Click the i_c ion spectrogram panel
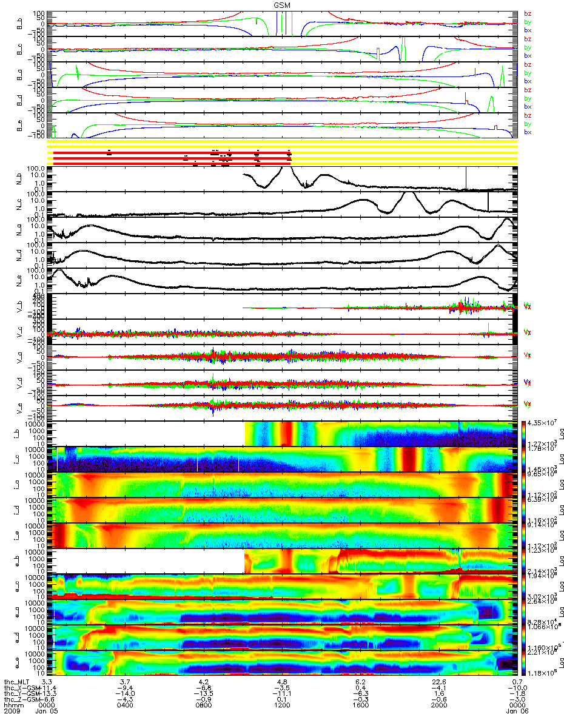 (283, 459)
